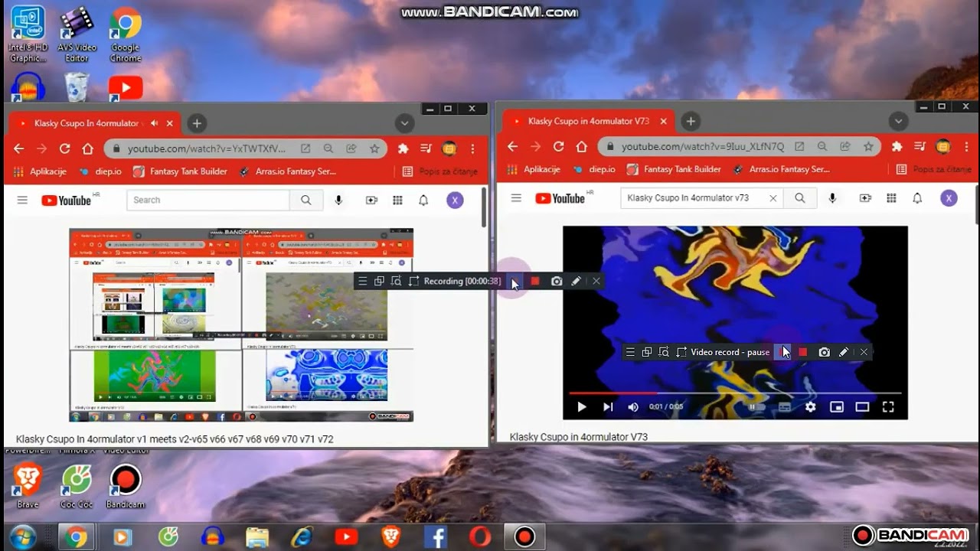Click the magnifier search button in left YouTube

306,200
